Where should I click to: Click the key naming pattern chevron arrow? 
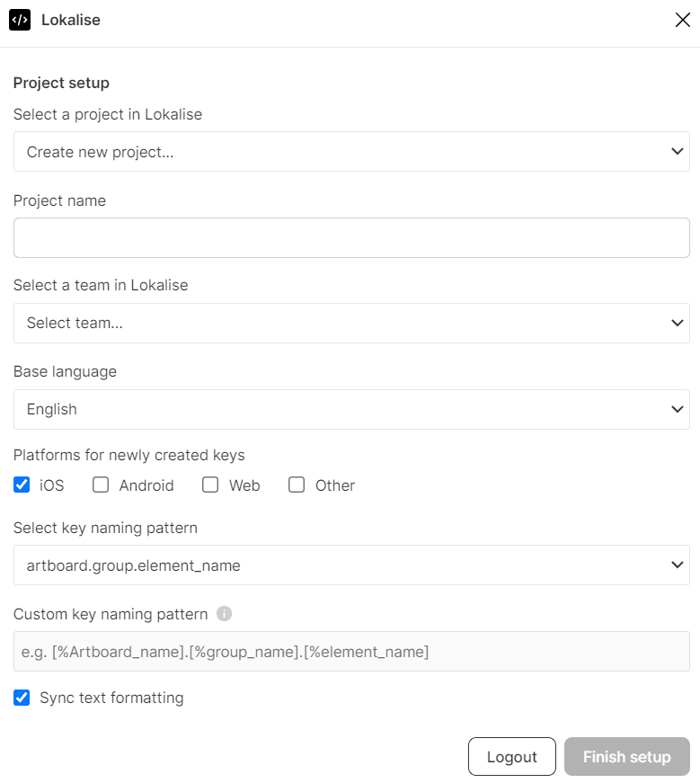point(678,565)
